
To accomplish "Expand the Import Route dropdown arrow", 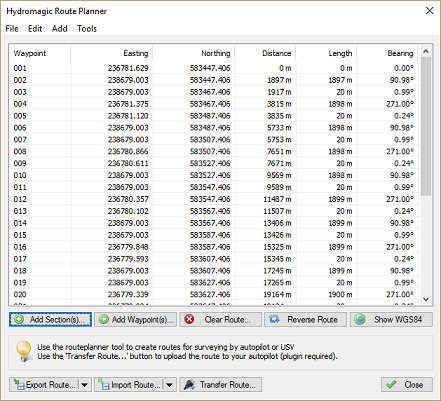I will coord(170,385).
